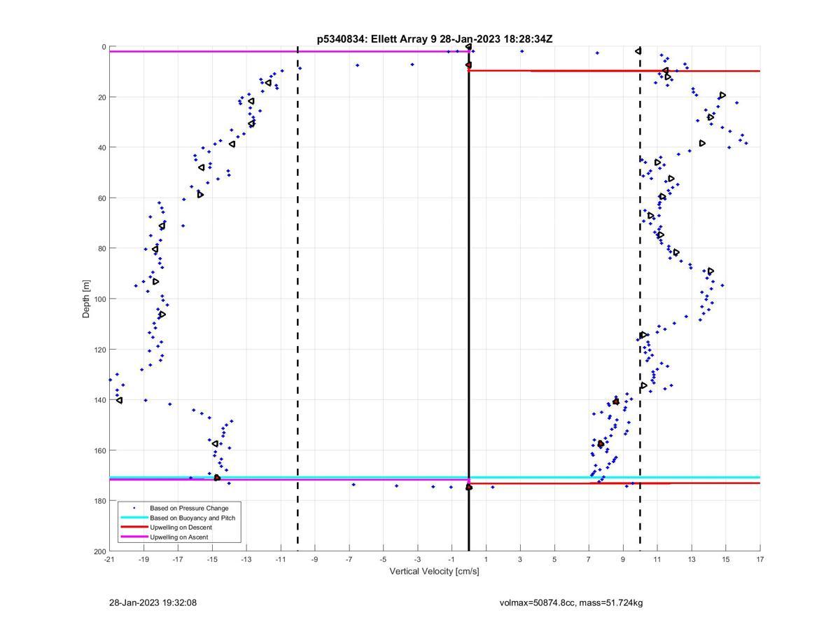Screen dimensions: 840x620
Task: Click x-axis tick label '7'
Action: click(x=589, y=559)
